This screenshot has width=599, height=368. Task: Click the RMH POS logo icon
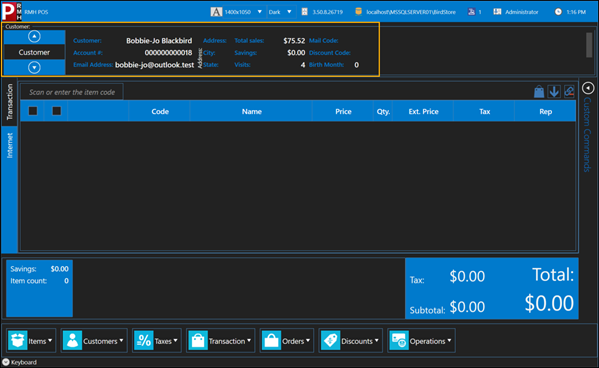11,11
